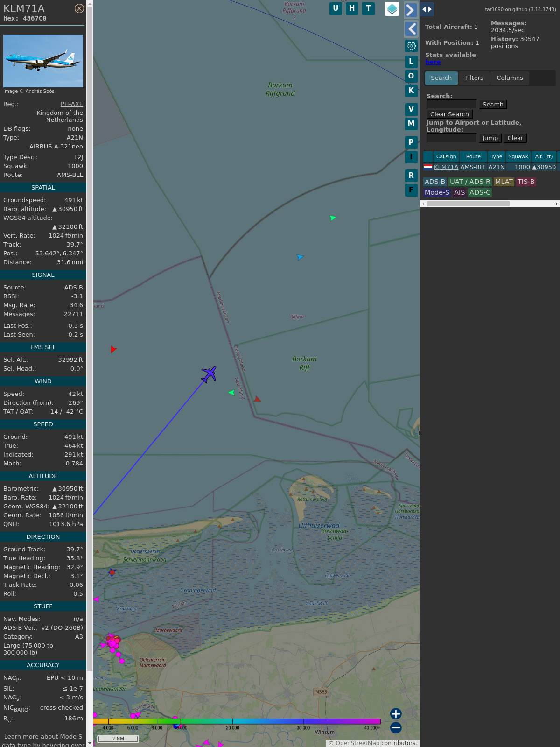Click the Netherlands flag in table row
This screenshot has height=747, width=560.
tap(428, 167)
